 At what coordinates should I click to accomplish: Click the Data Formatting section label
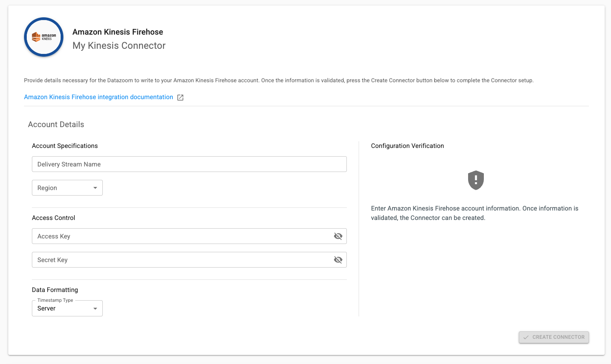[55, 290]
